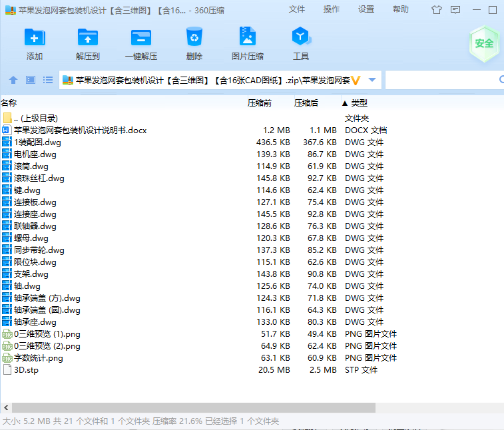Click the 367.6 KB compressed size value
This screenshot has height=430, width=504.
(320, 142)
